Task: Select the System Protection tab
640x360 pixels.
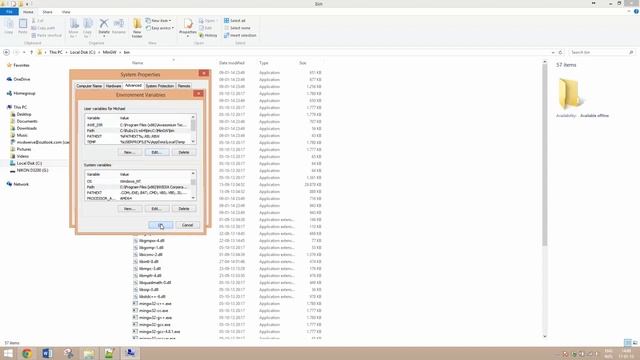Action: tap(160, 86)
